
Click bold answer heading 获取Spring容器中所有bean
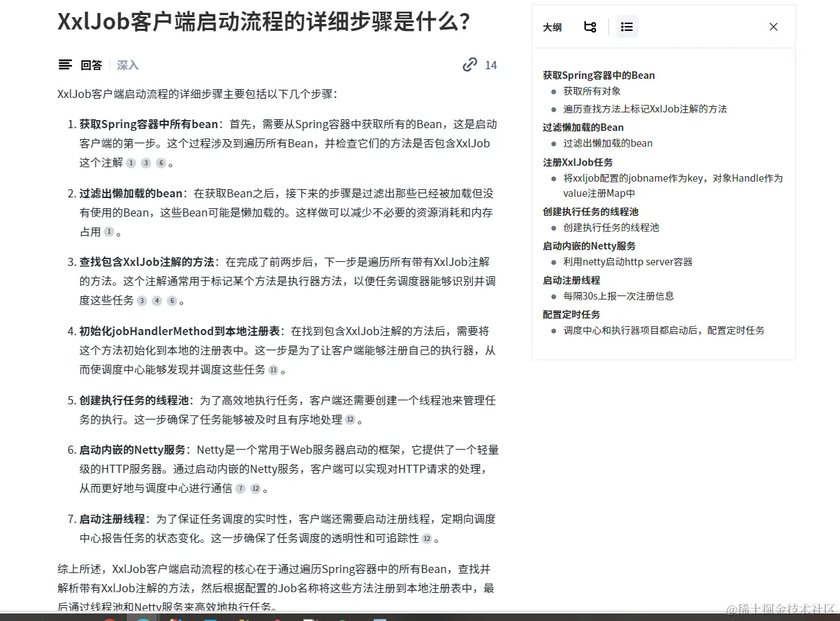pyautogui.click(x=148, y=124)
